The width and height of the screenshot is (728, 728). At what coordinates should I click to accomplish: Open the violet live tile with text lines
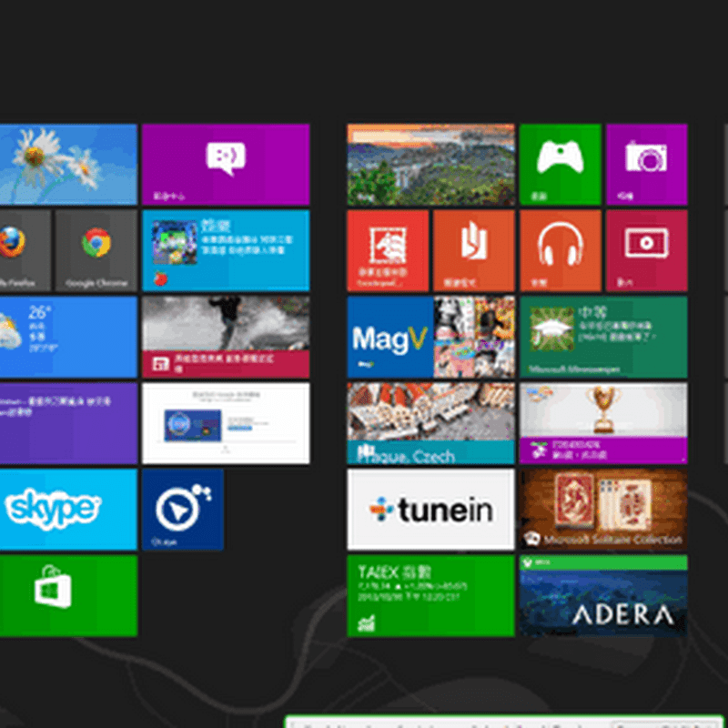coord(68,423)
